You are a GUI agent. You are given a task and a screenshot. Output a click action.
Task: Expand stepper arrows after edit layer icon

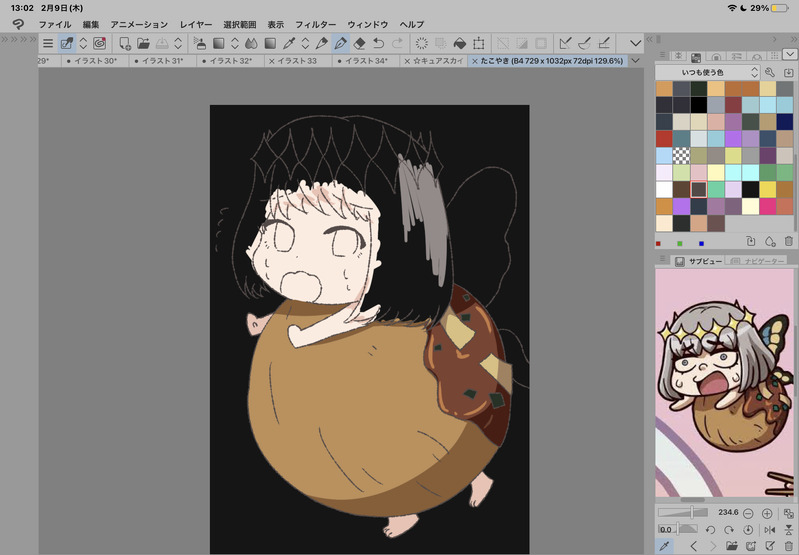pyautogui.click(x=83, y=43)
